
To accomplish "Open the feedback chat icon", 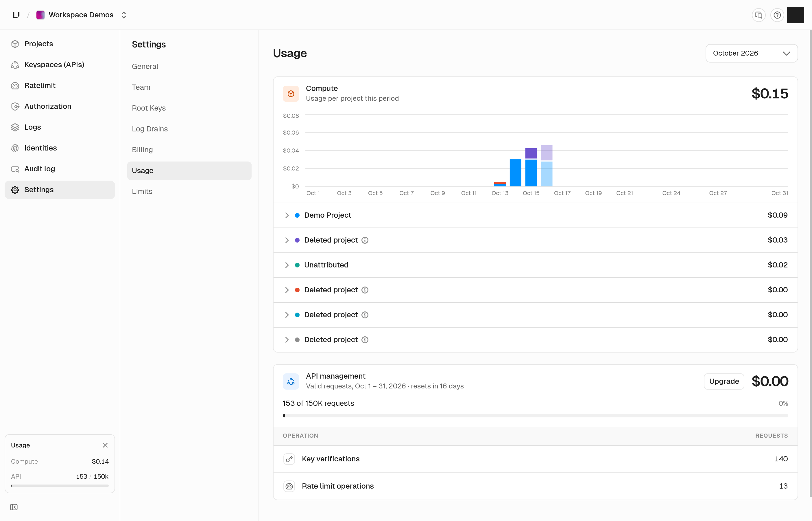I will coord(759,15).
